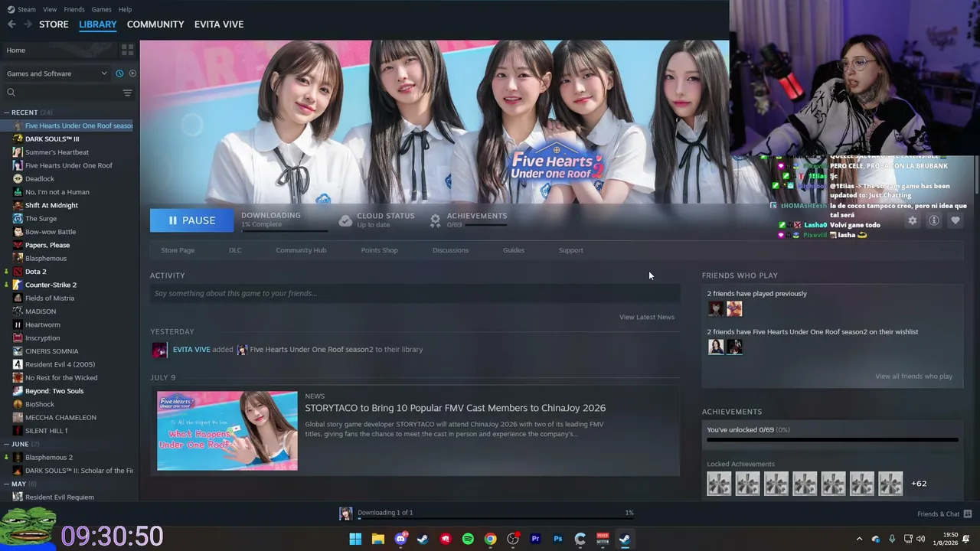
Task: Open game settings gear icon
Action: [912, 220]
